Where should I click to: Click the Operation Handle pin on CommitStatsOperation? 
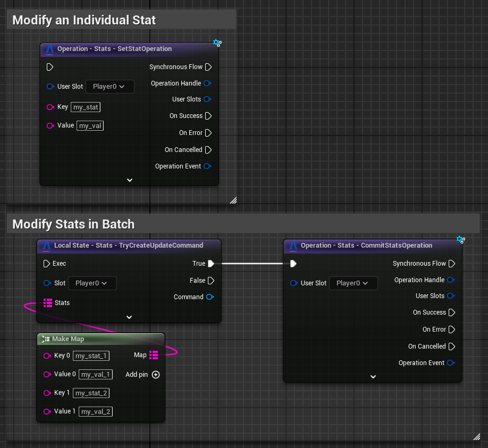click(x=450, y=280)
